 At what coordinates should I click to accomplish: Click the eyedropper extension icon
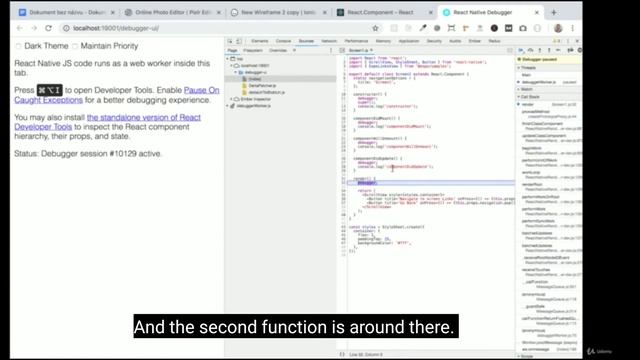click(x=423, y=28)
